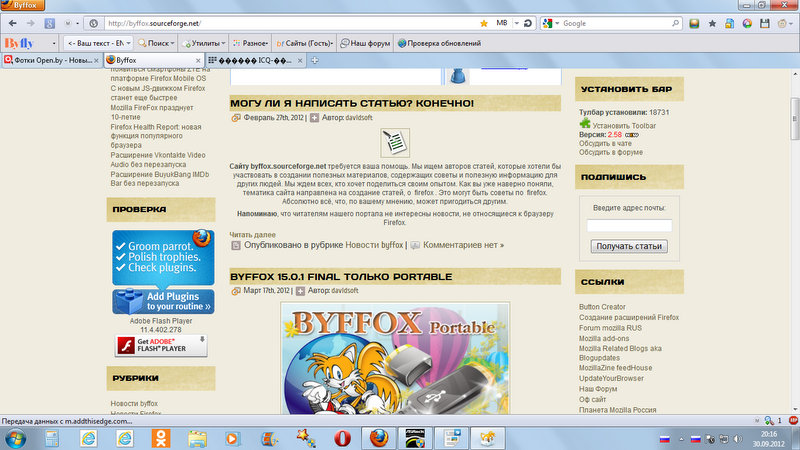Click the magnifier icon in search box
The image size is (800, 450).
tap(675, 23)
